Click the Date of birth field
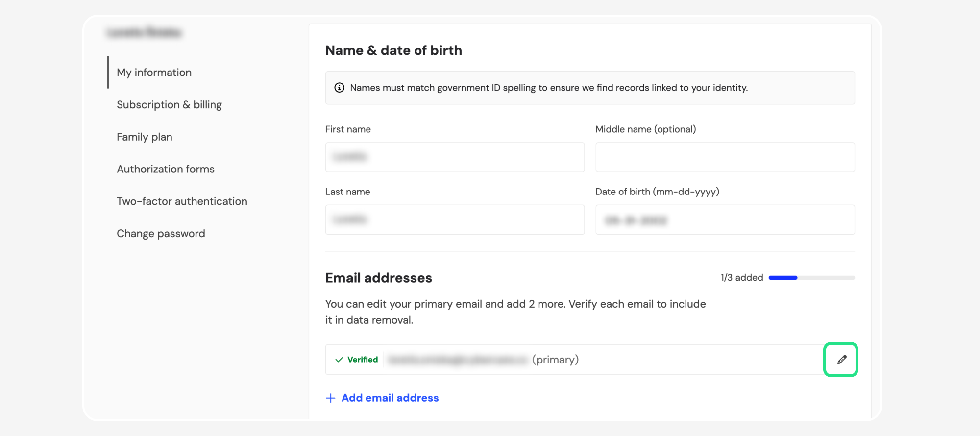Image resolution: width=980 pixels, height=436 pixels. pyautogui.click(x=725, y=219)
